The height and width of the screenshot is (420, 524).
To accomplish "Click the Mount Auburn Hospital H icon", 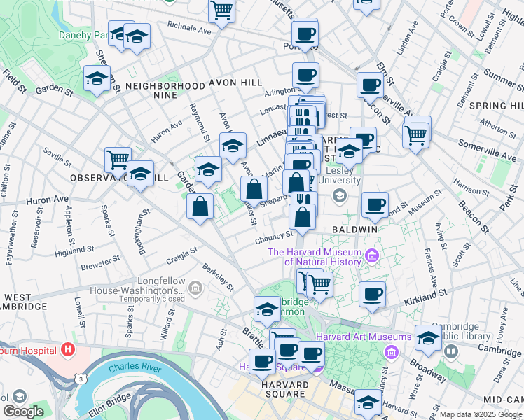I will 68,350.
